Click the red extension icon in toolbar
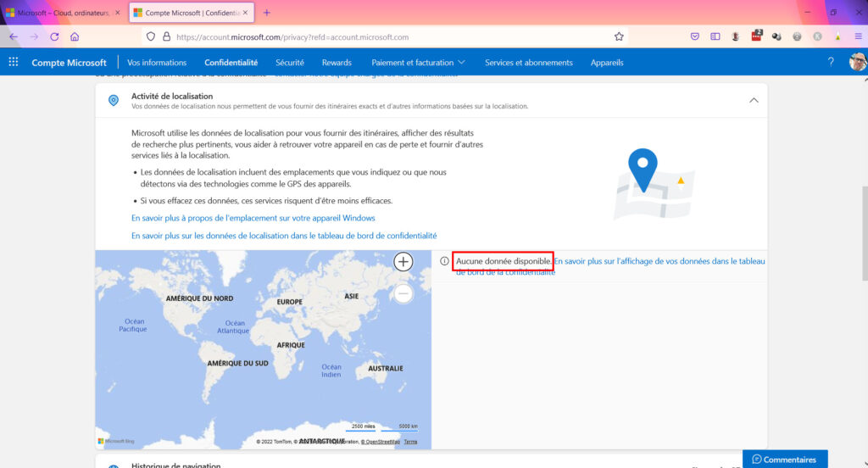868x468 pixels. [x=756, y=36]
